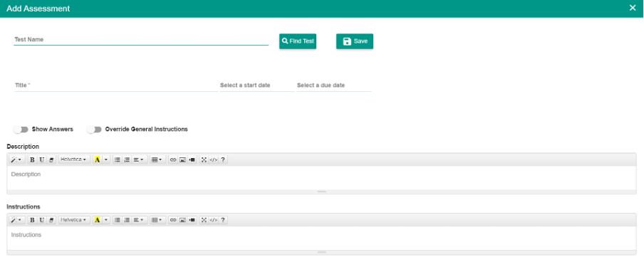Toggle underline in the Instructions editor
Screen dimensions: 644x272
pos(41,220)
